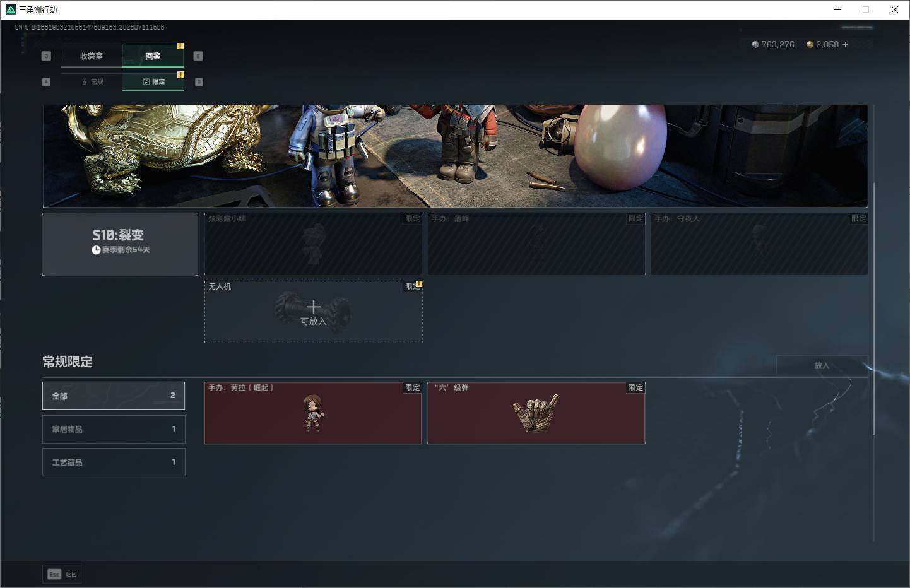
Task: Select the 常规 sub-tab
Action: pos(92,81)
